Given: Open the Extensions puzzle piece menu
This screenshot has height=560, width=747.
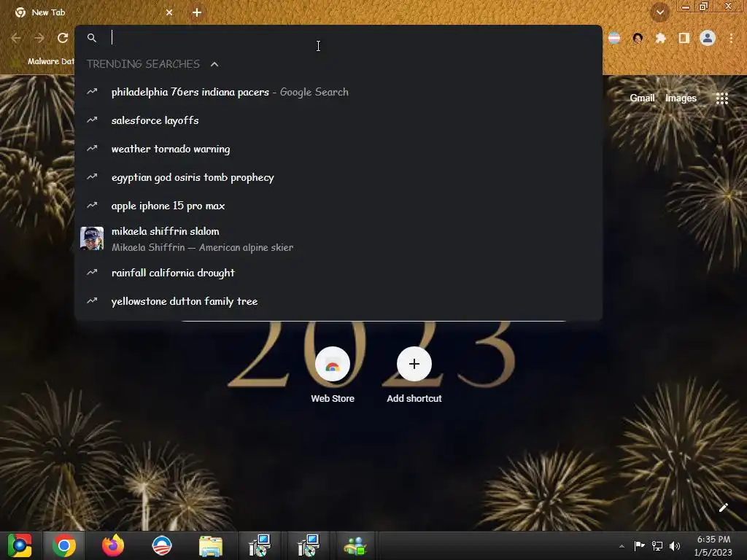Looking at the screenshot, I should [x=660, y=38].
